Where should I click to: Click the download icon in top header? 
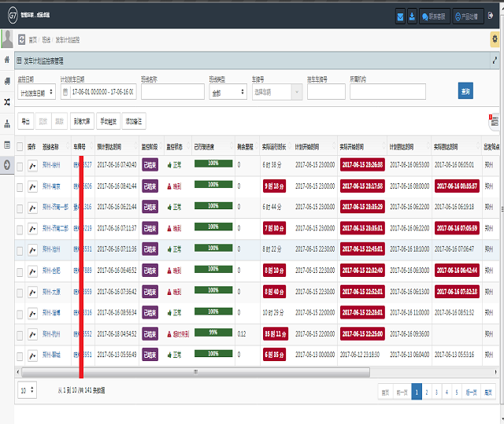[412, 16]
